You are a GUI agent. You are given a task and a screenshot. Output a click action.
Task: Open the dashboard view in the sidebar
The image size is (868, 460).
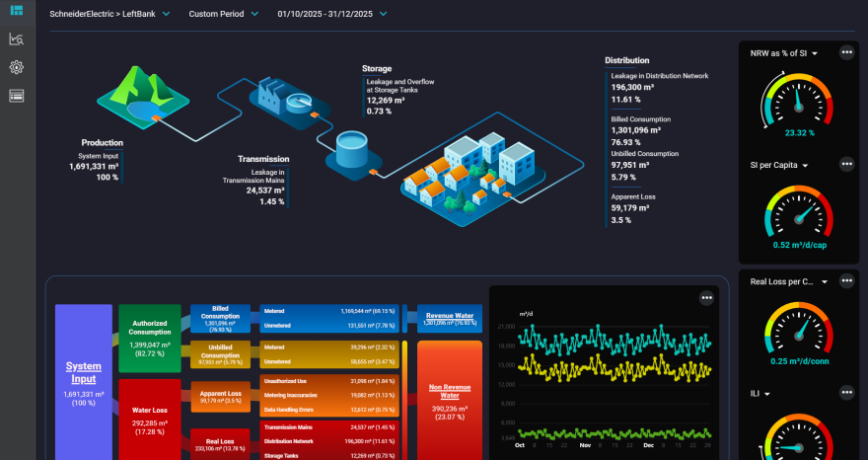[x=17, y=11]
